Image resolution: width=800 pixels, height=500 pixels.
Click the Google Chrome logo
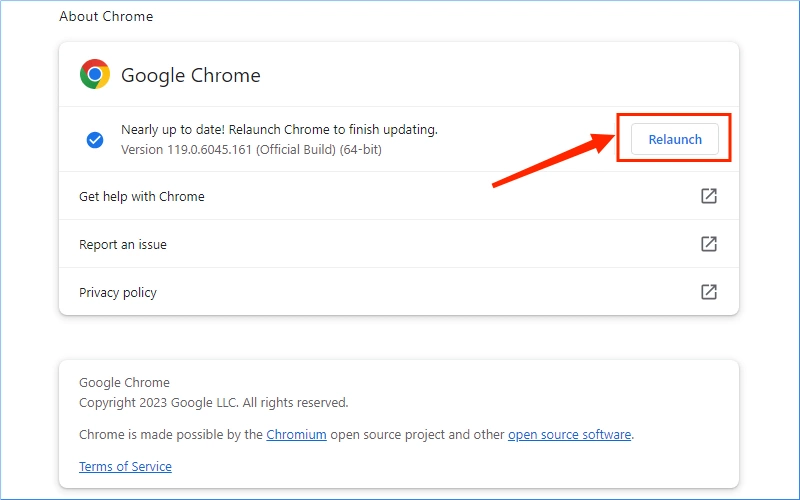(x=95, y=74)
